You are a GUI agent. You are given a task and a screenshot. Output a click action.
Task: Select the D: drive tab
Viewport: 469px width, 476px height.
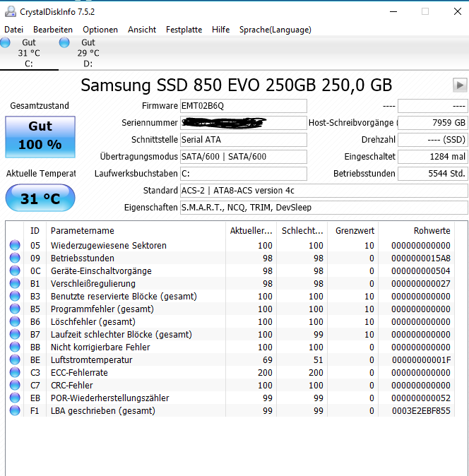click(88, 53)
